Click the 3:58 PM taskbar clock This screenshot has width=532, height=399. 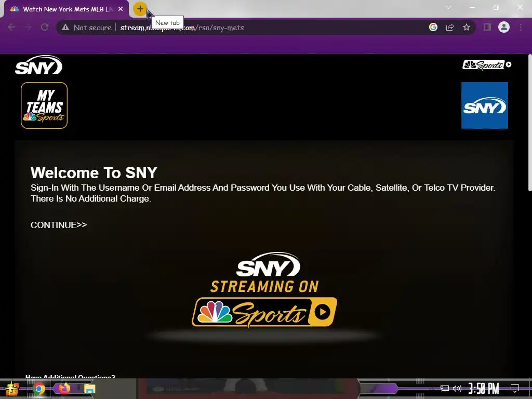tap(484, 389)
